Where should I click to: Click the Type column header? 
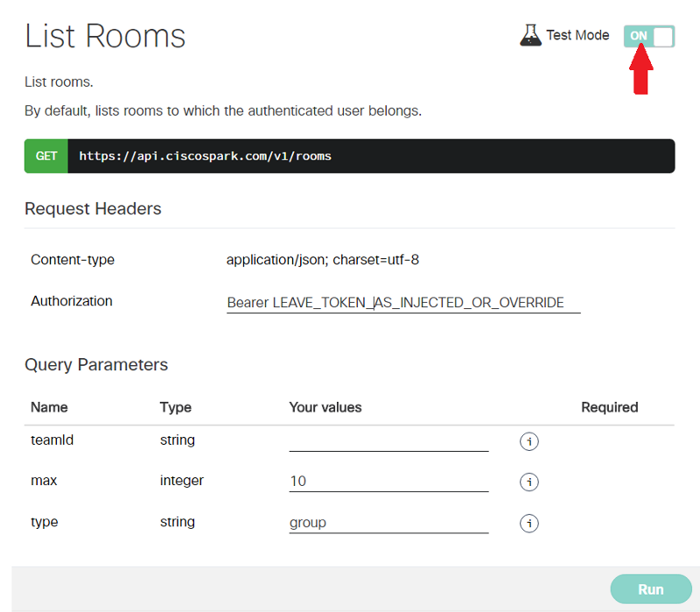176,407
